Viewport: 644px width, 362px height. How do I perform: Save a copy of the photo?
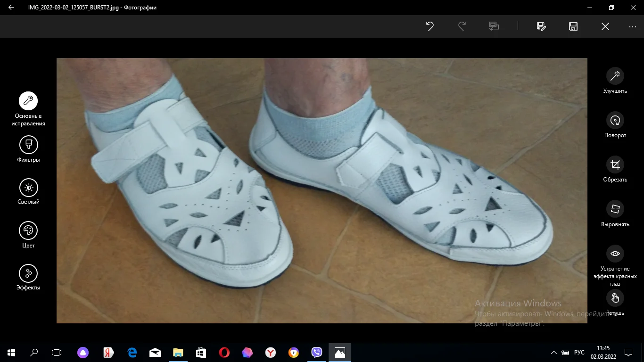pyautogui.click(x=541, y=26)
